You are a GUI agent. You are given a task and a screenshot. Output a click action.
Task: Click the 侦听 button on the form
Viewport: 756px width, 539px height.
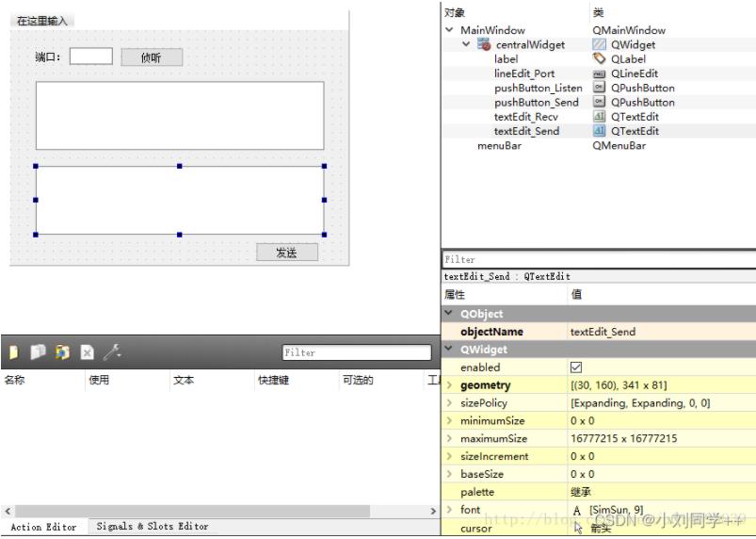coord(152,57)
